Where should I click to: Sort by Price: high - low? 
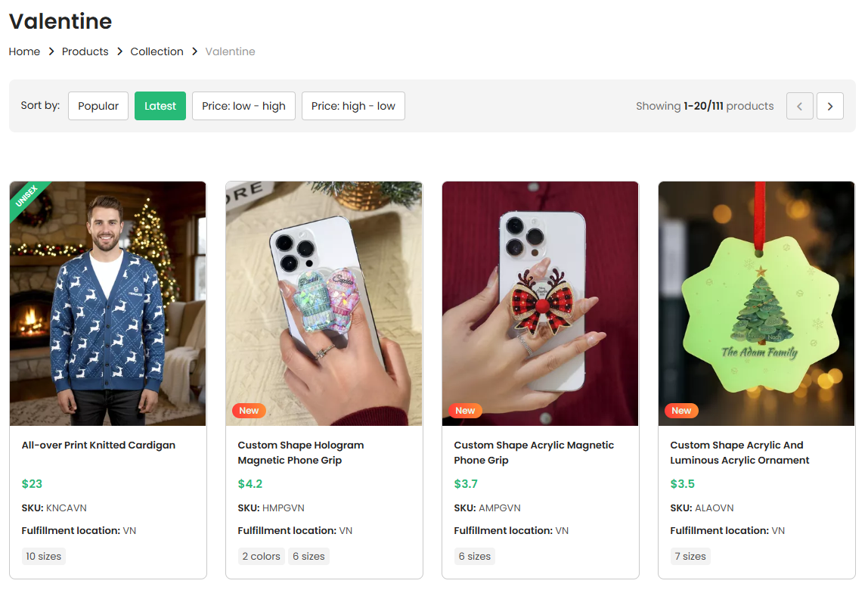coord(353,106)
